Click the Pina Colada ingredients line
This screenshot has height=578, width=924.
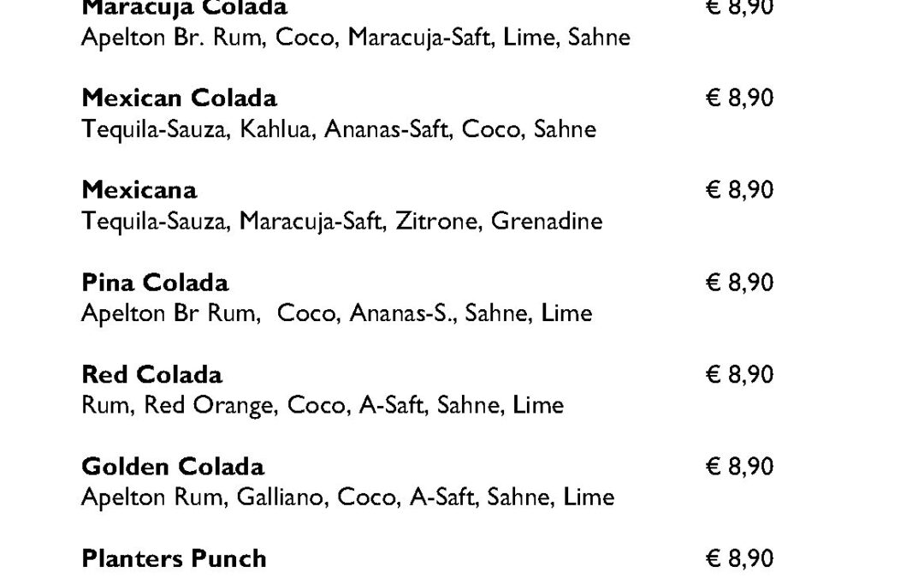[x=336, y=313]
